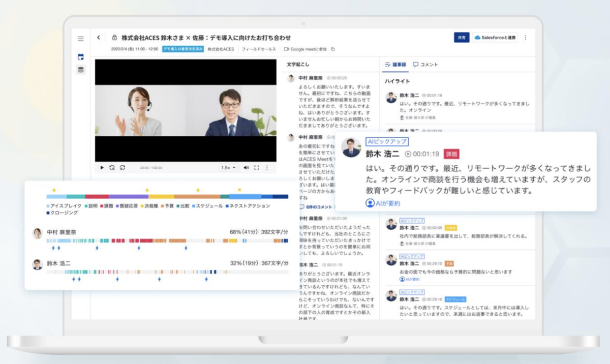
Task: Open the calendar icon in sidebar
Action: (80, 57)
